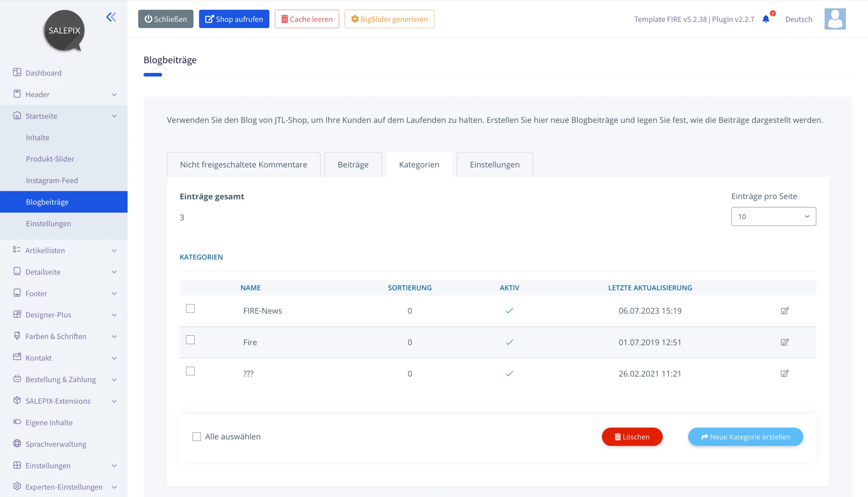Expand the Artikellisten sidebar section
Screen dimensions: 868x497
64,250
